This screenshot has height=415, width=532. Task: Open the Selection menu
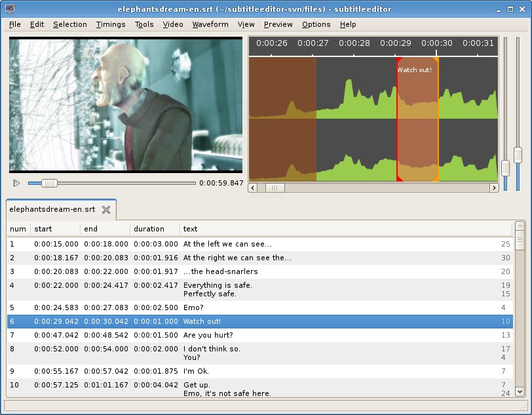point(70,24)
